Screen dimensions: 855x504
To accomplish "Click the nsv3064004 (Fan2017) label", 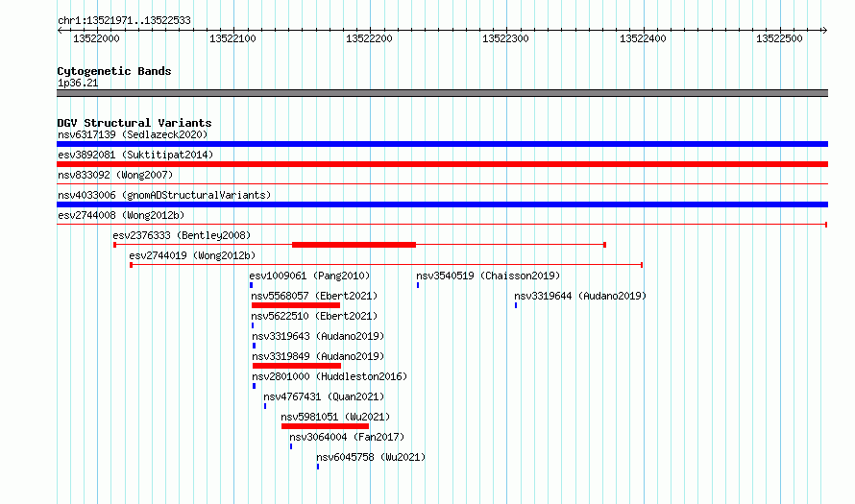I will coord(347,437).
